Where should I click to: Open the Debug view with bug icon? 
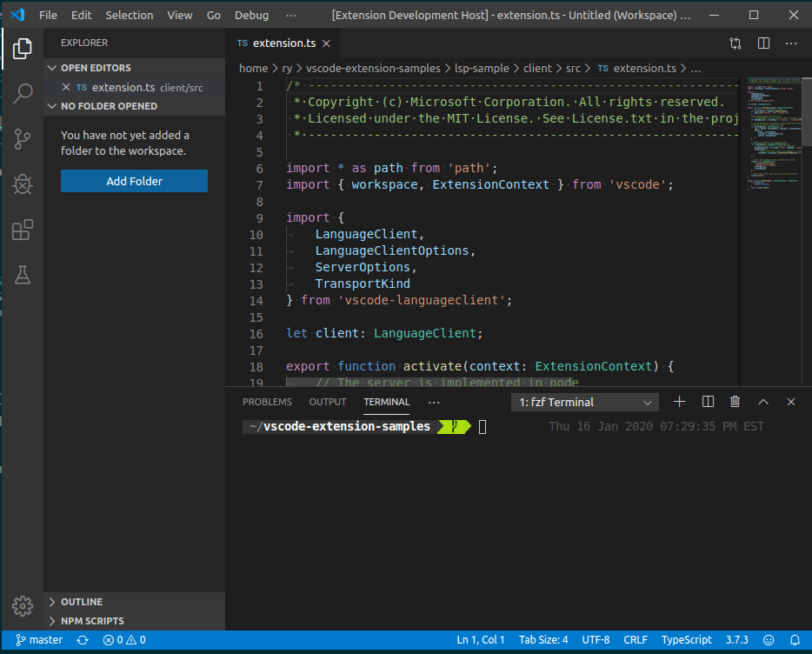[23, 184]
